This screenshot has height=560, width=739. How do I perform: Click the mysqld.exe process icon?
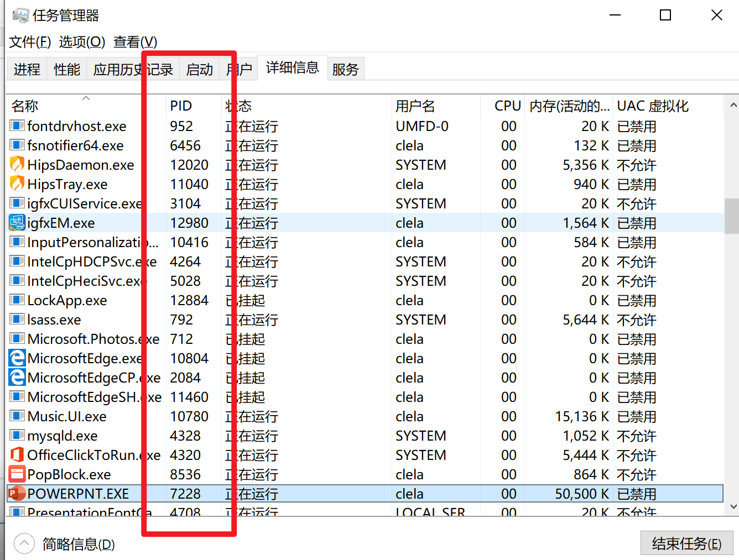17,436
